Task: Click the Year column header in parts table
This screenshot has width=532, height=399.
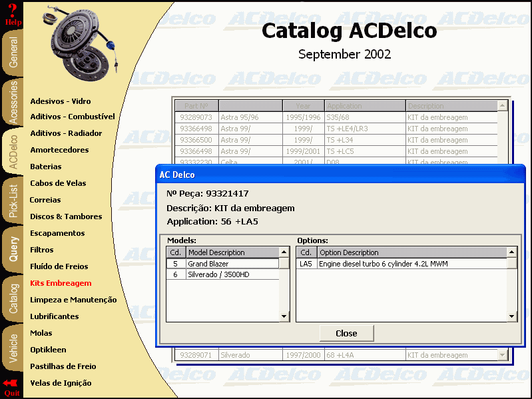Action: point(304,105)
